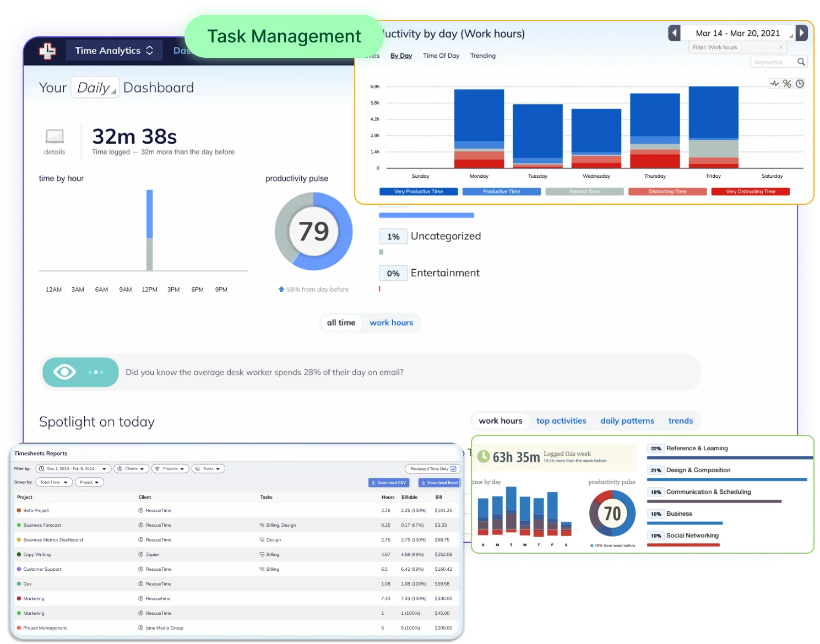Viewport: 820px width, 644px height.
Task: Open the Time Analytics dropdown
Action: pyautogui.click(x=114, y=51)
